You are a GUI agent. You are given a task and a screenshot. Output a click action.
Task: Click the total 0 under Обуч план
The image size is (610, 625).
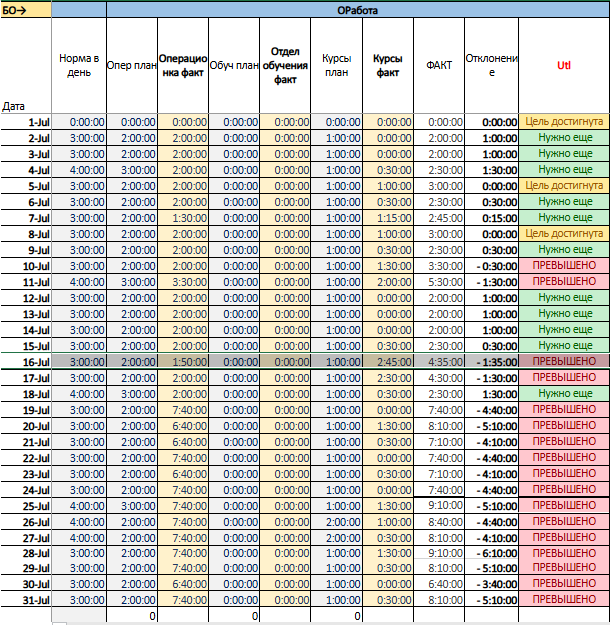(x=234, y=615)
